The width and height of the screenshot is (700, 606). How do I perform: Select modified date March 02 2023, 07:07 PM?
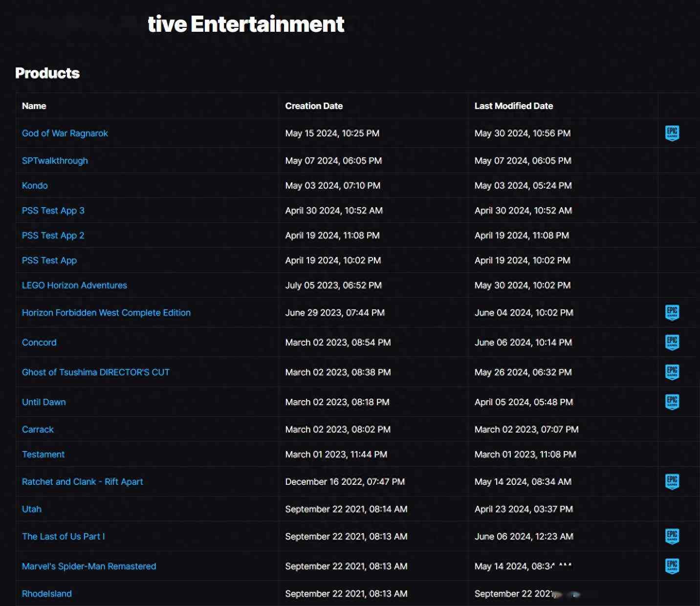(526, 430)
